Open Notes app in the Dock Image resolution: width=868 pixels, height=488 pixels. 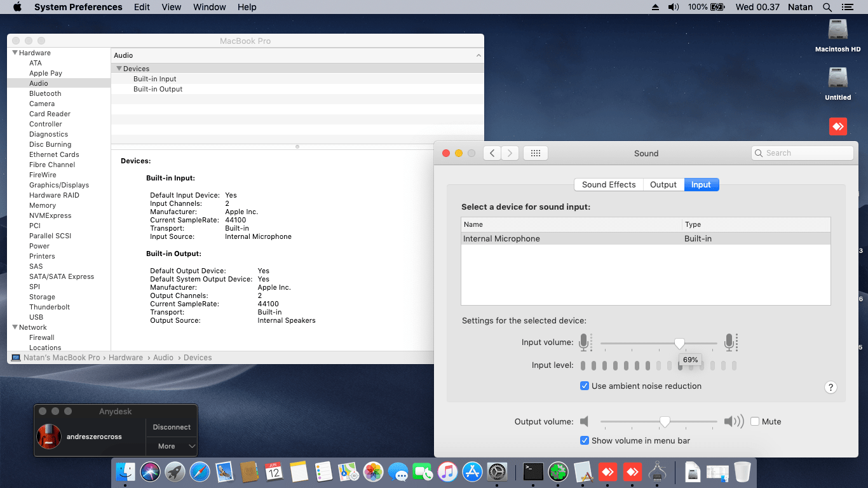click(x=299, y=471)
